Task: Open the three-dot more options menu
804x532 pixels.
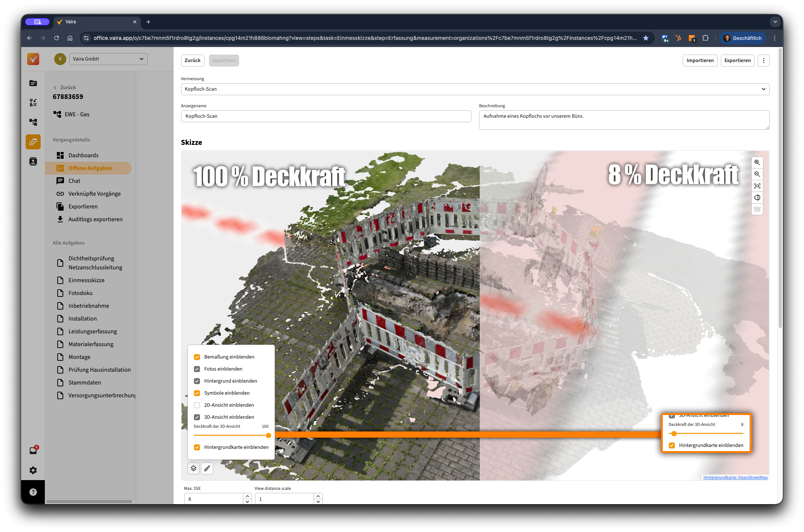Action: coord(763,61)
